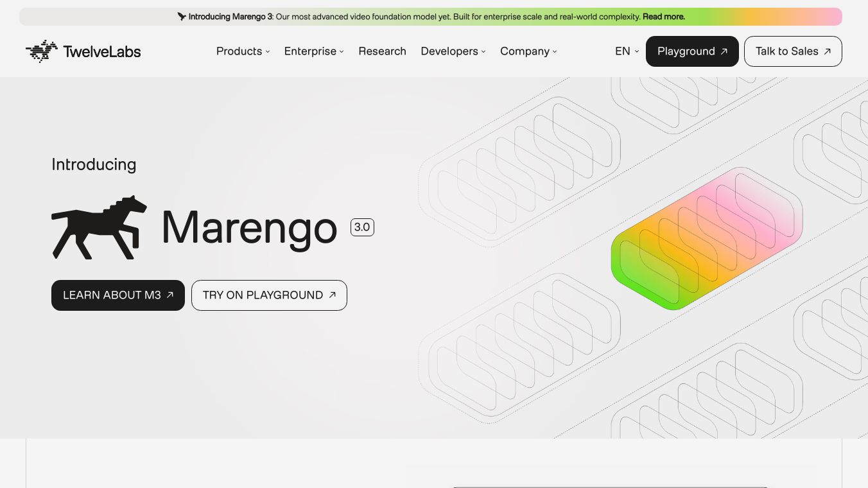
Task: Expand the Enterprise chevron
Action: point(342,51)
